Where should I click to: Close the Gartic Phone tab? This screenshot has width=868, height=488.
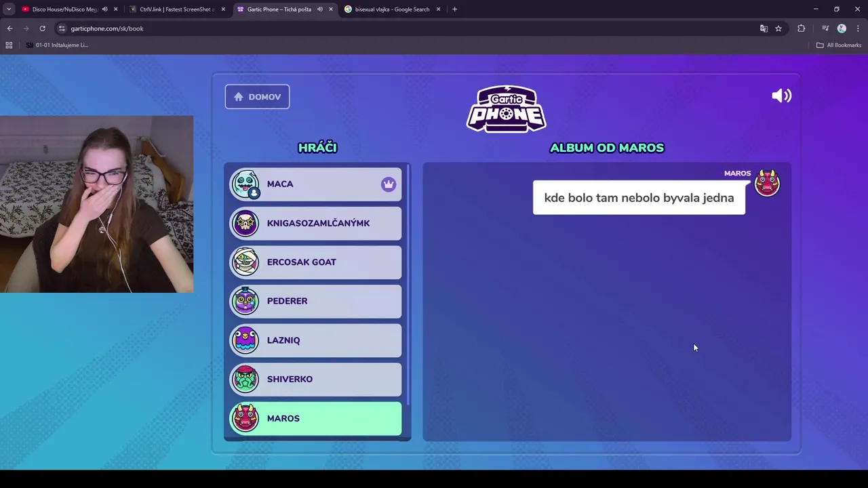(x=330, y=9)
